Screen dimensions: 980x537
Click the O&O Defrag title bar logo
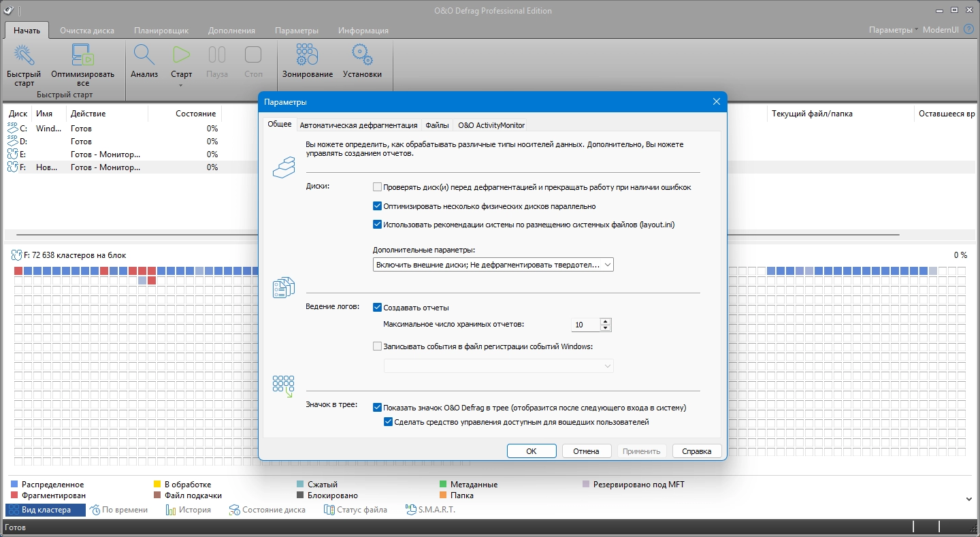tap(9, 10)
